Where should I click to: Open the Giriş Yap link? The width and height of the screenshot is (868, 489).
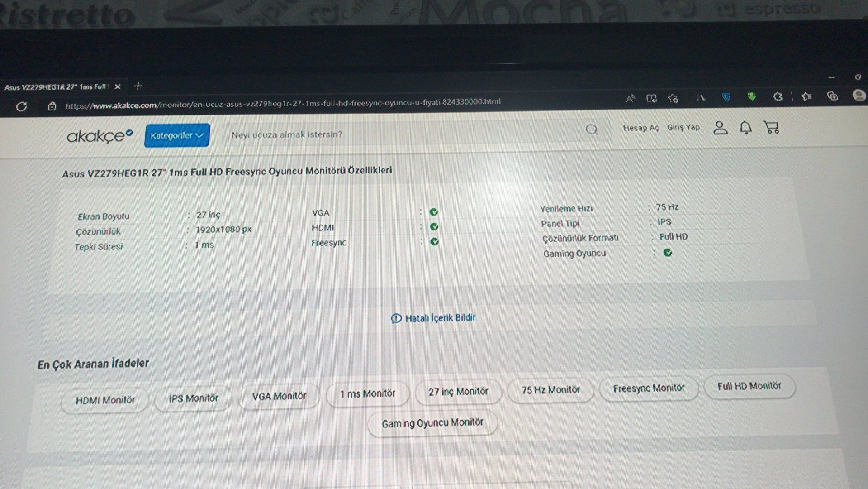click(683, 127)
